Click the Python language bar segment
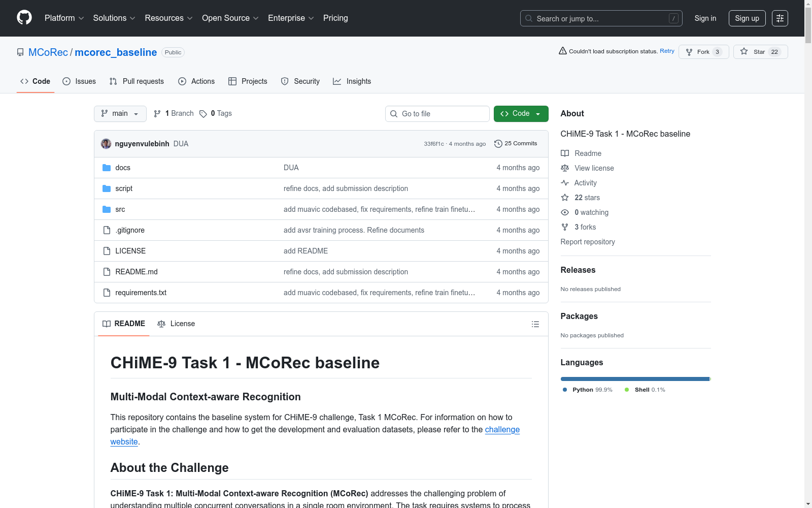 coord(635,379)
